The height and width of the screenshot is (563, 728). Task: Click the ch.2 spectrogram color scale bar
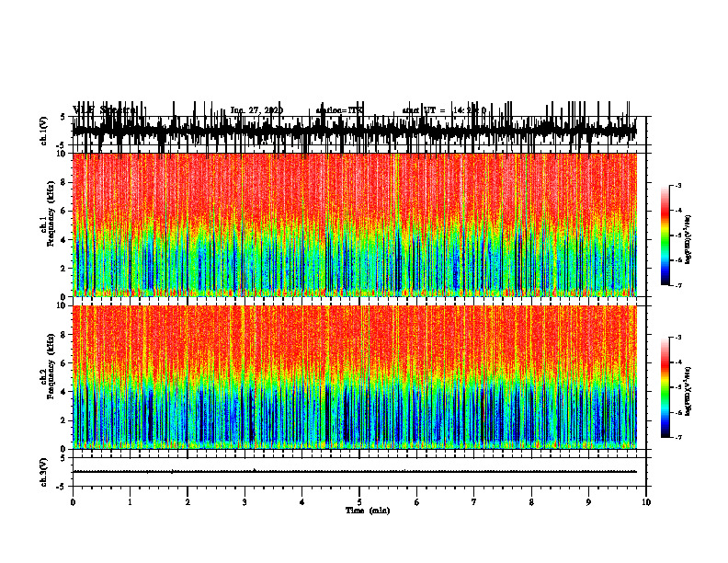coord(665,387)
